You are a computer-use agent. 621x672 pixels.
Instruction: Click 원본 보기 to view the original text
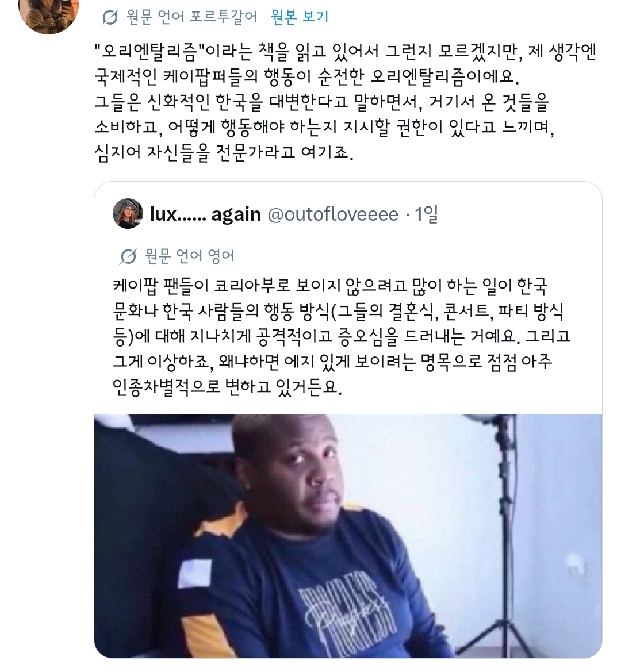[x=300, y=17]
